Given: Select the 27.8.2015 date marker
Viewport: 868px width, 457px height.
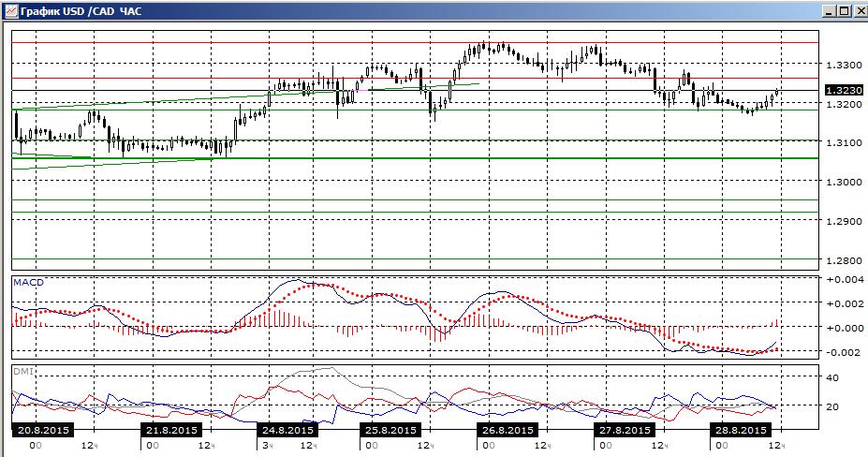Looking at the screenshot, I should [x=625, y=430].
